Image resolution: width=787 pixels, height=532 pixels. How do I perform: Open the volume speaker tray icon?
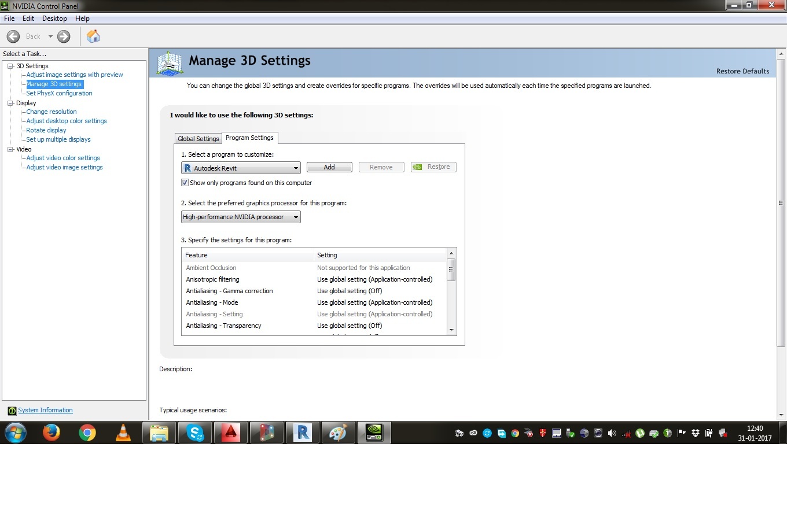[612, 433]
